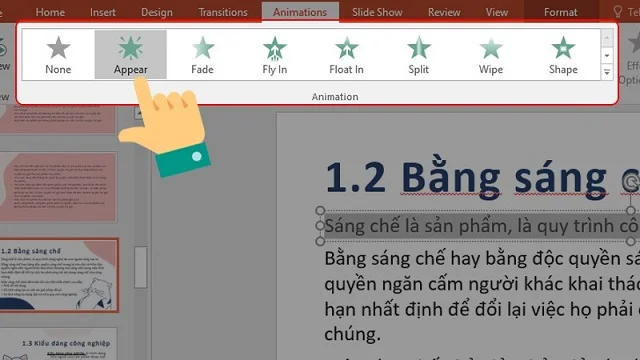Expand the full animation gallery
This screenshot has height=360, width=640.
pos(607,72)
